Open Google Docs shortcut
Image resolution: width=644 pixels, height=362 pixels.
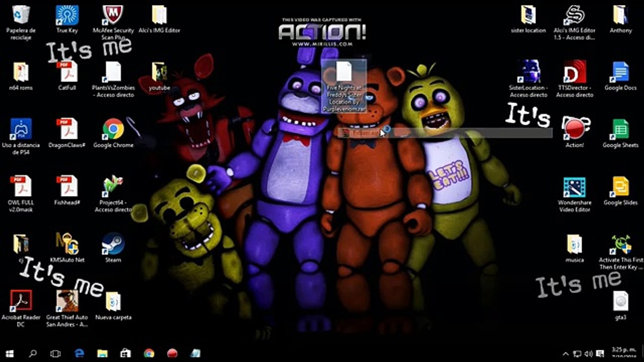[x=621, y=76]
